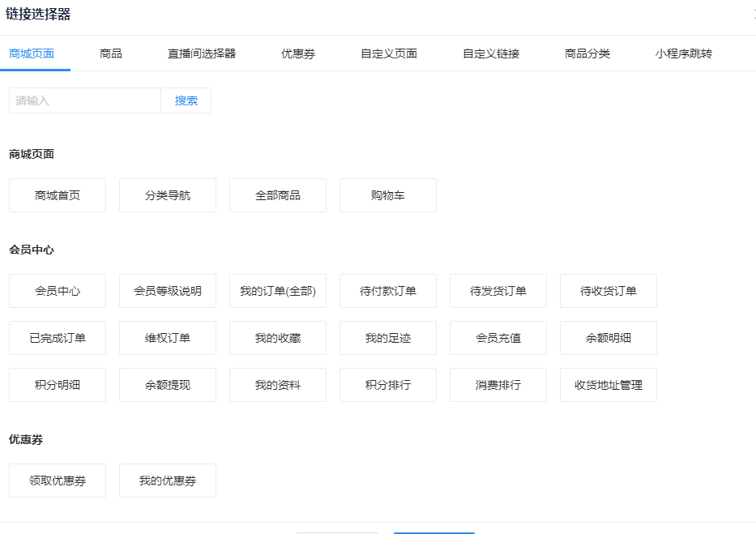Viewport: 756px width, 534px height.
Task: Select 已完成订单 option
Action: click(x=58, y=338)
